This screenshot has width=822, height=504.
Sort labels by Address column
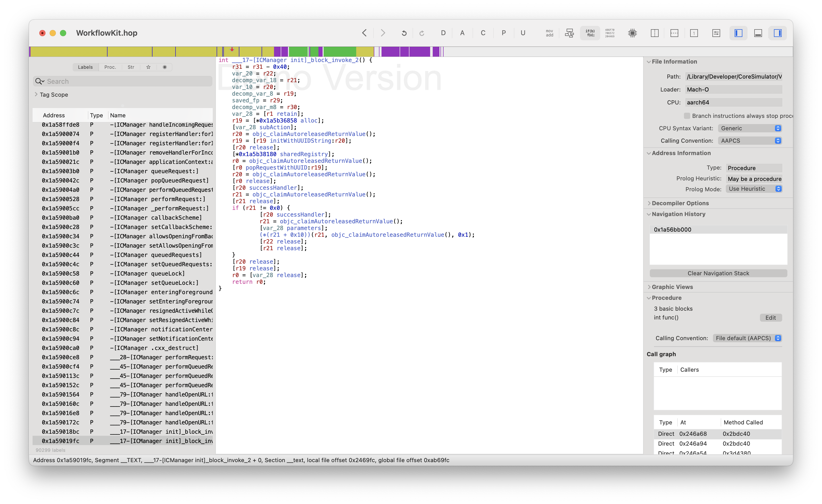pyautogui.click(x=60, y=115)
